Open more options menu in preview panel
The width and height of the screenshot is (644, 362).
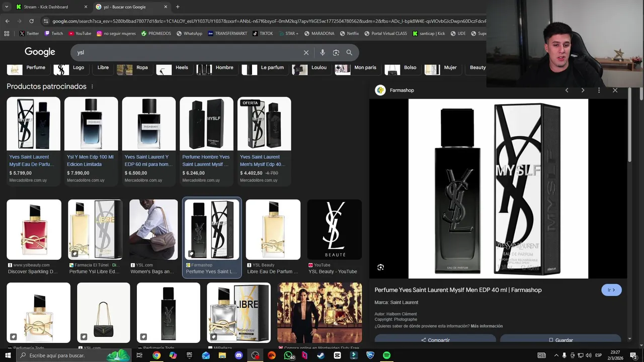tap(599, 90)
